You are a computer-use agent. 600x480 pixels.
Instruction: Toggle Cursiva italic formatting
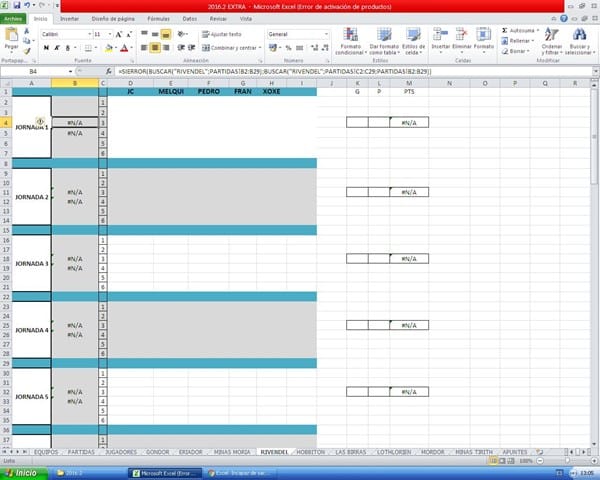click(57, 48)
